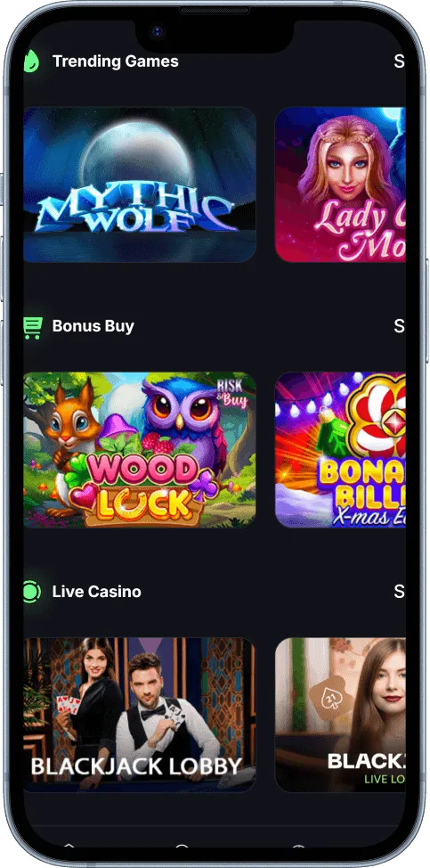Tap the Risk & Buy badge on Wood Luck

[x=232, y=394]
